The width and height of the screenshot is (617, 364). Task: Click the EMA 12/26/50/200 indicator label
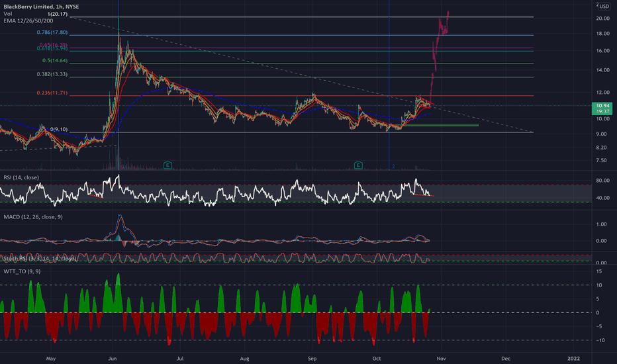point(28,21)
